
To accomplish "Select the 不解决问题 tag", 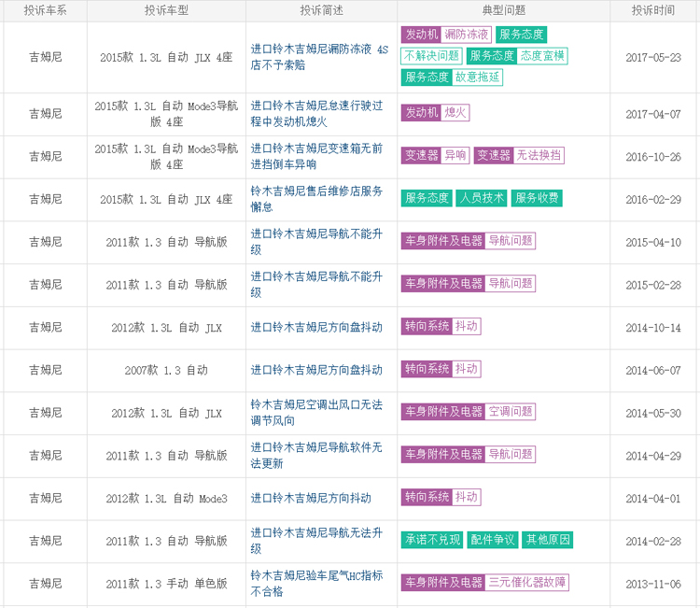I will tap(432, 56).
